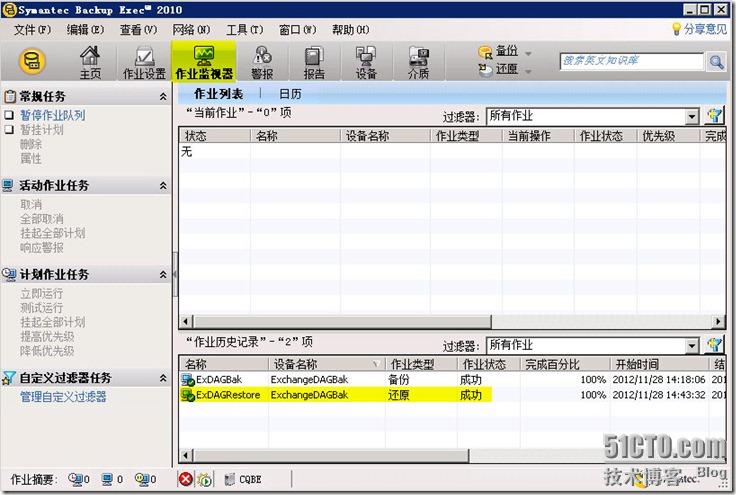This screenshot has width=736, height=495.
Task: Click the Backup Exec round logo button
Action: point(32,61)
